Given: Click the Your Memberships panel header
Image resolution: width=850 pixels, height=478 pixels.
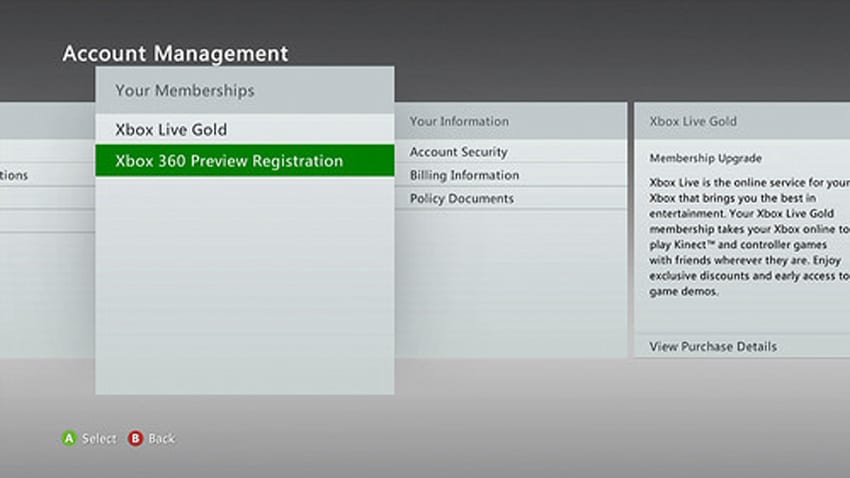Looking at the screenshot, I should point(185,90).
